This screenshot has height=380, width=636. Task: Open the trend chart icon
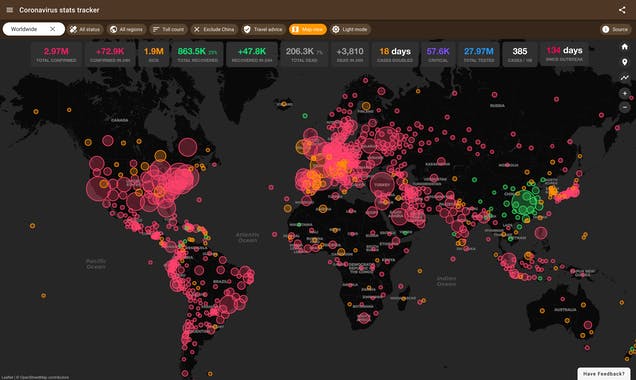pos(625,77)
